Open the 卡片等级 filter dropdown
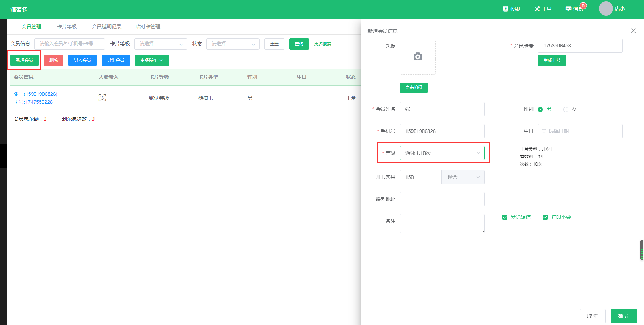 pyautogui.click(x=161, y=44)
